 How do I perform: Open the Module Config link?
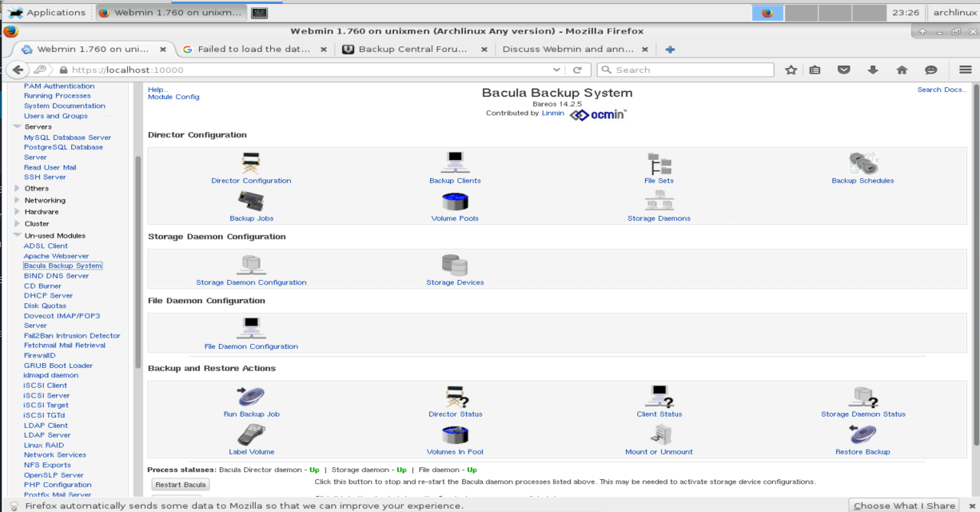[x=173, y=97]
